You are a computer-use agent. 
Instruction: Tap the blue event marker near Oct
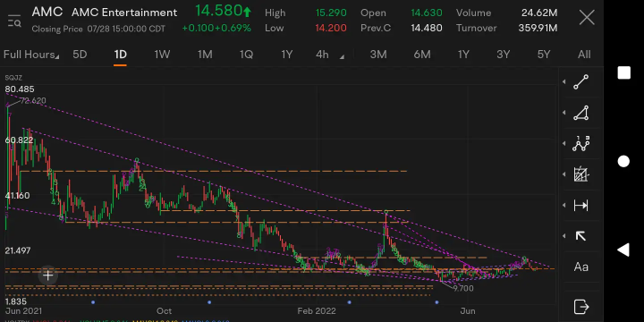coord(209,302)
